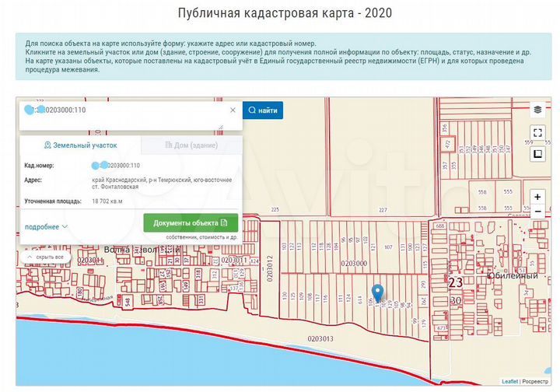Image resolution: width=560 pixels, height=392 pixels.
Task: Toggle fullscreen map view
Action: click(x=537, y=133)
